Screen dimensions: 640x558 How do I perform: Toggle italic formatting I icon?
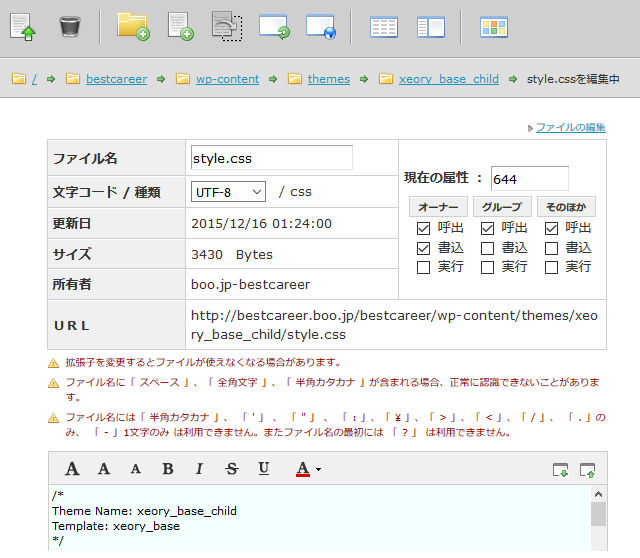click(x=199, y=469)
